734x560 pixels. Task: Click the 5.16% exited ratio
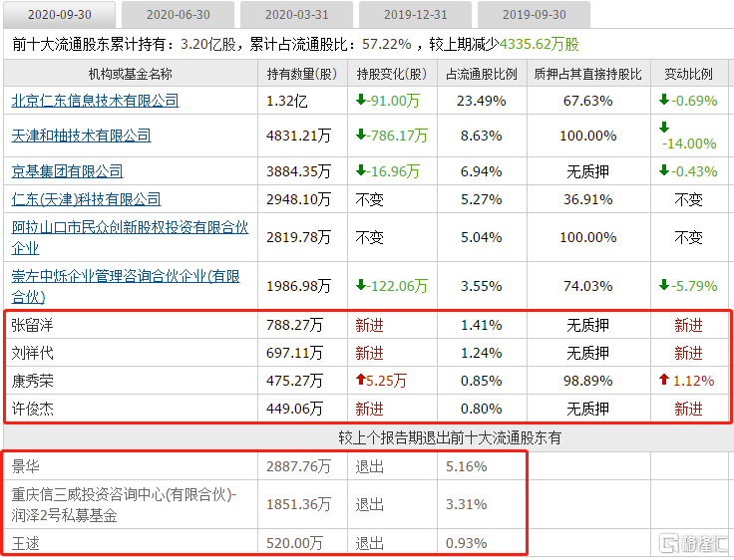tap(467, 466)
